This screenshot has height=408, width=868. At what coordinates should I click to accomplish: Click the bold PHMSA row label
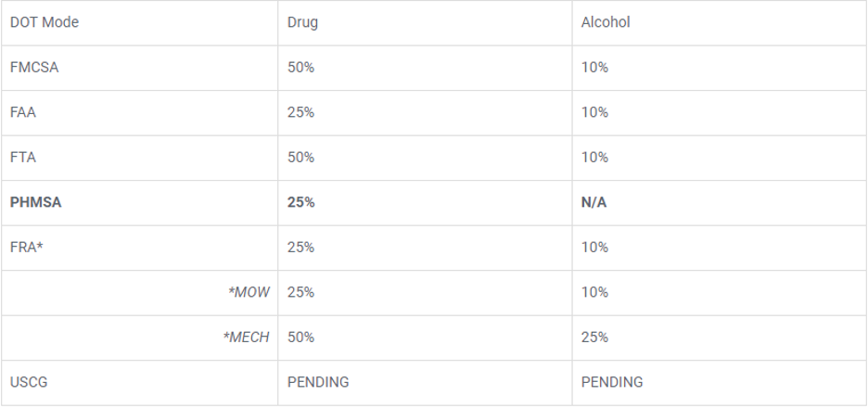35,202
